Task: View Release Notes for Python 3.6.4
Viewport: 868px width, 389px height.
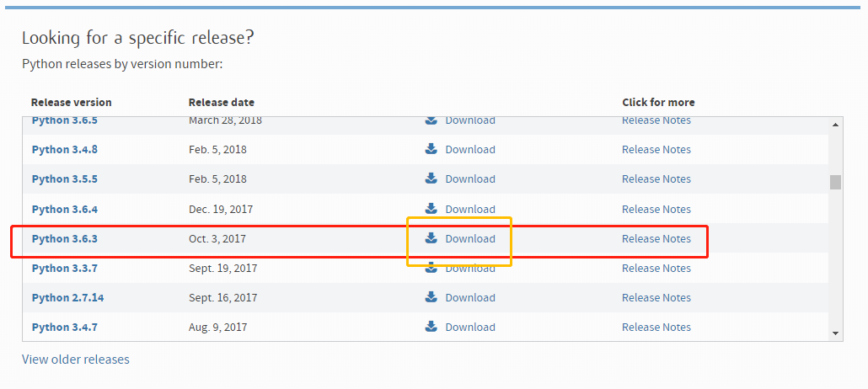Action: point(656,209)
